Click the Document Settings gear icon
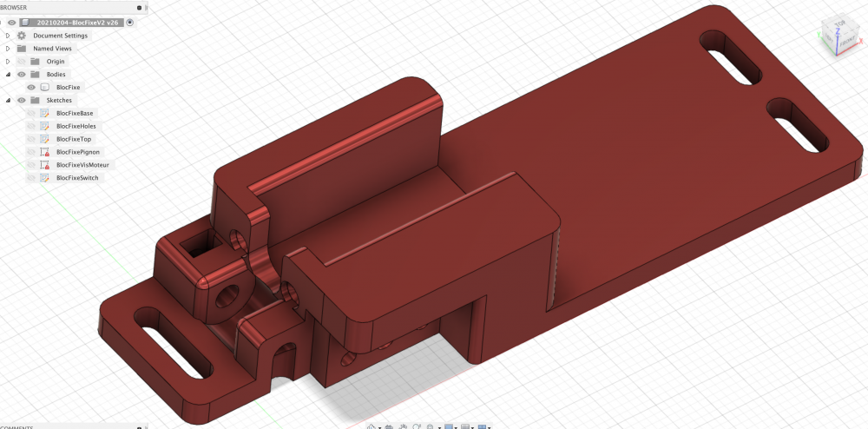This screenshot has width=868, height=429. tap(22, 36)
